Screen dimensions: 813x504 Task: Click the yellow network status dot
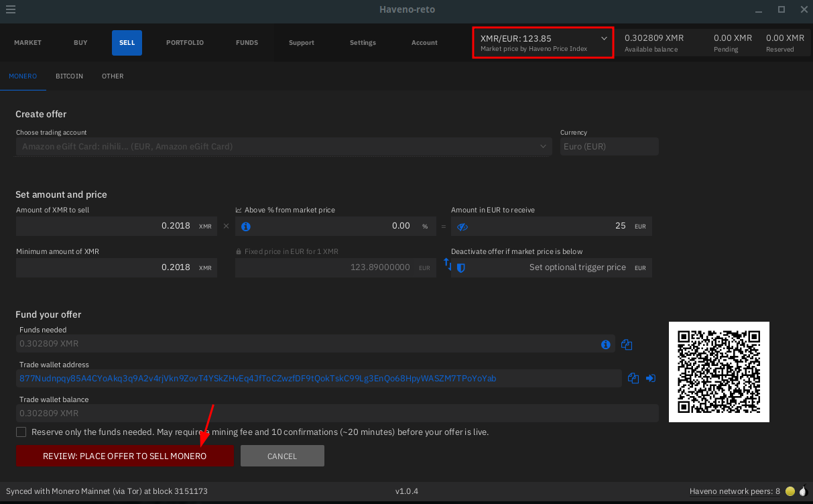[790, 491]
